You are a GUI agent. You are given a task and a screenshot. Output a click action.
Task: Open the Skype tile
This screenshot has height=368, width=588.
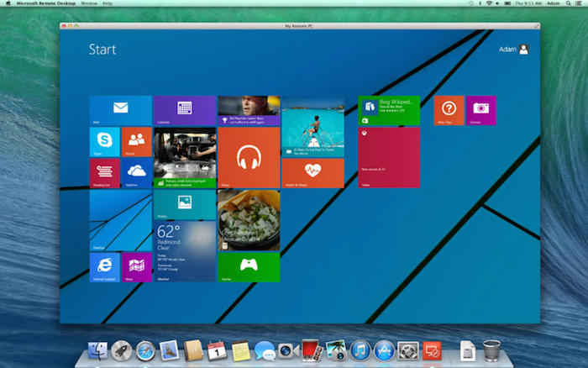coord(104,141)
